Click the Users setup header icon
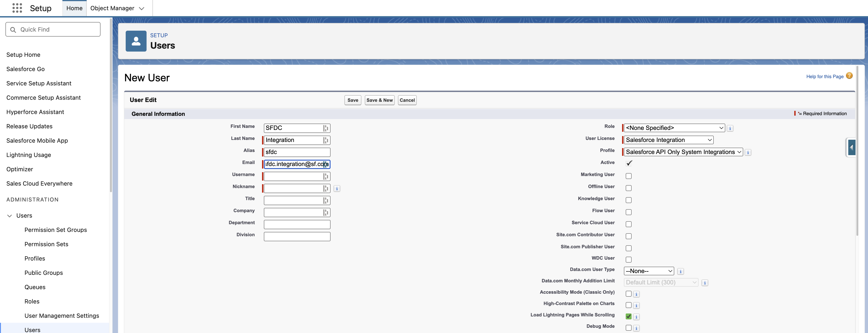Image resolution: width=868 pixels, height=333 pixels. point(136,41)
